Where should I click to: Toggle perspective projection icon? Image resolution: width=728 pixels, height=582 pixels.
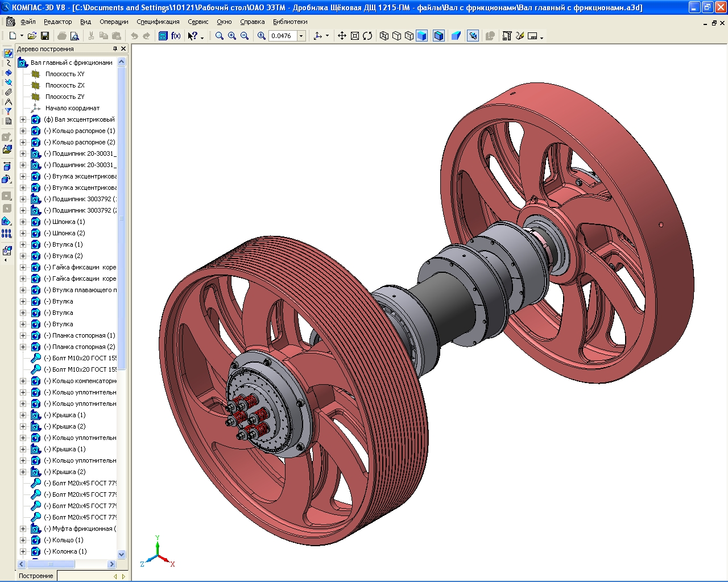click(456, 36)
